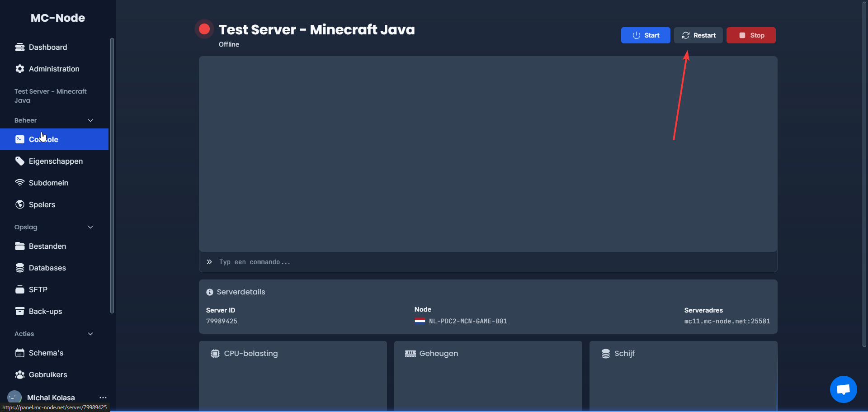
Task: Open the Spelers page
Action: tap(54, 204)
